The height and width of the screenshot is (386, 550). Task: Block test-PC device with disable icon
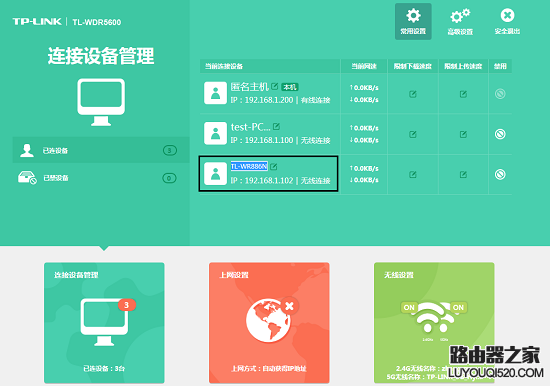[x=500, y=134]
